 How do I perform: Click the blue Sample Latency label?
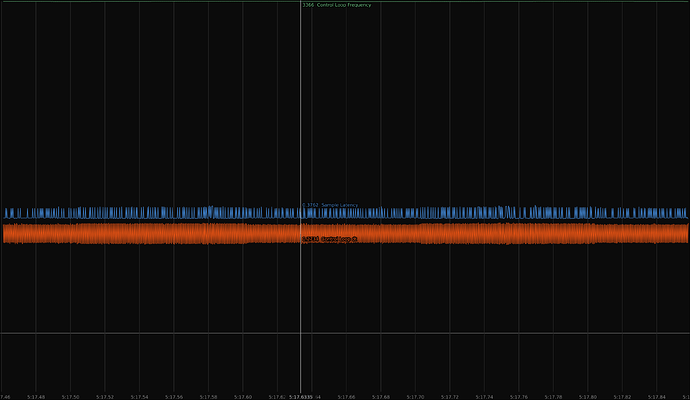[x=330, y=205]
